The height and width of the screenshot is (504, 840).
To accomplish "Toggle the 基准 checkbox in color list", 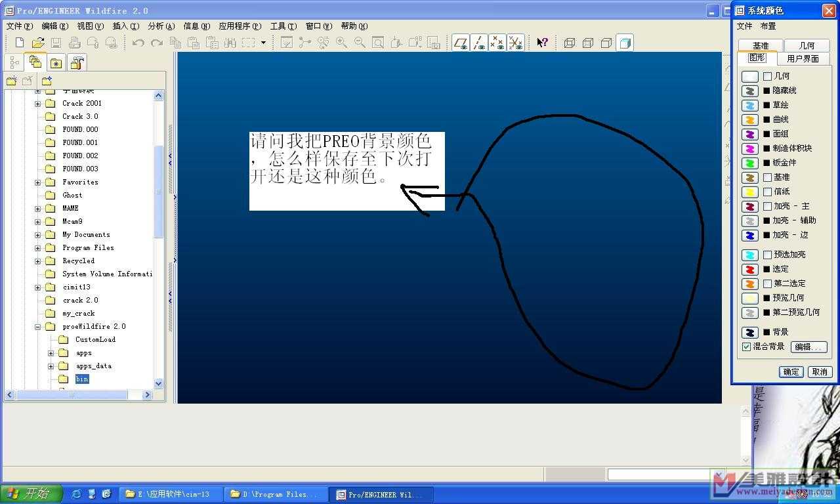I will [767, 177].
